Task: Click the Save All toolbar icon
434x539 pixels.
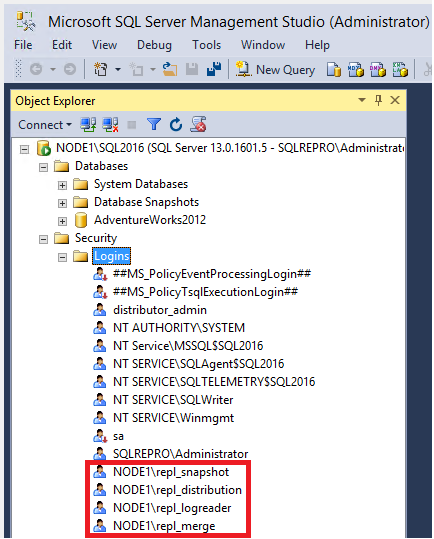Action: coord(214,69)
